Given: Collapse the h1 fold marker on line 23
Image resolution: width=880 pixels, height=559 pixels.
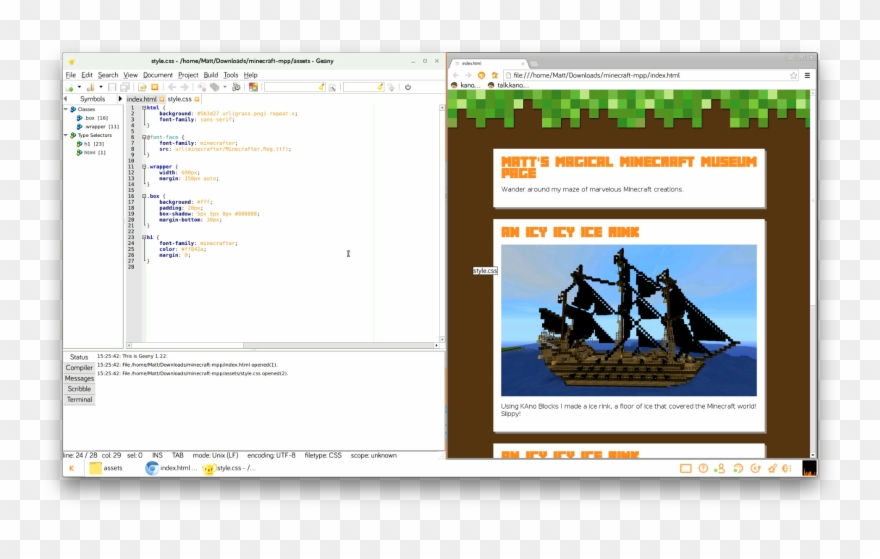Looking at the screenshot, I should 144,237.
